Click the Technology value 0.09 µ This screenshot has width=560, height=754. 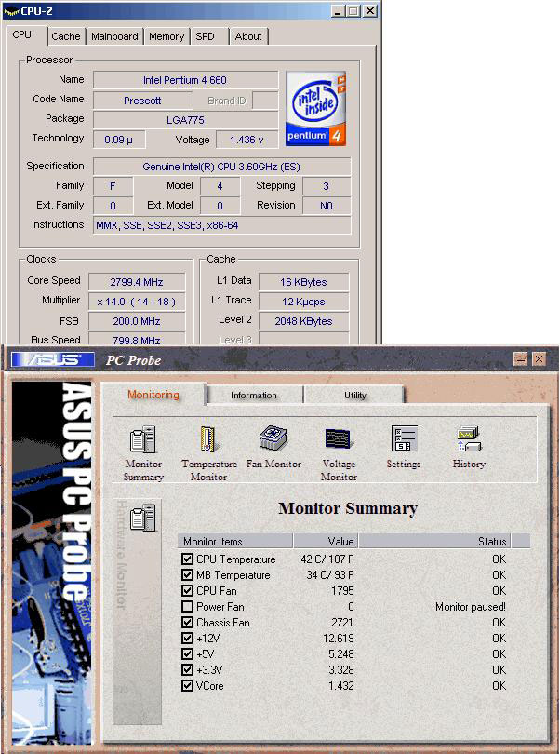pos(119,140)
